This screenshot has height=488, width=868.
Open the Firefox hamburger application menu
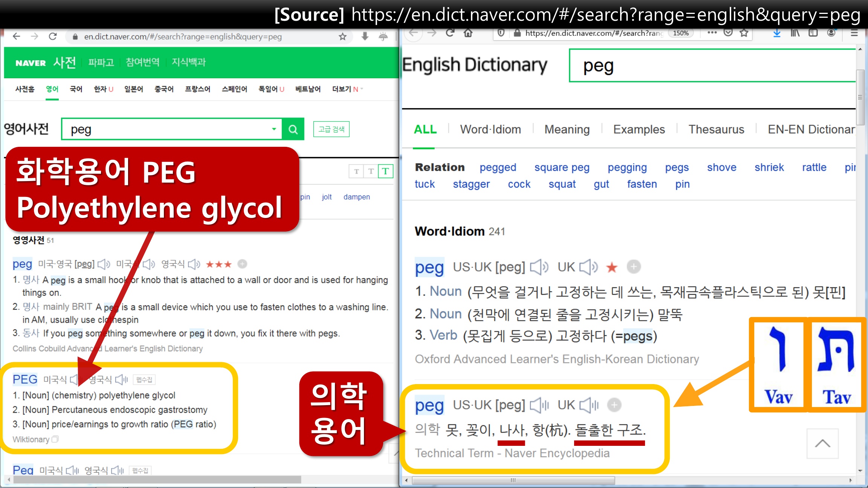click(x=854, y=33)
